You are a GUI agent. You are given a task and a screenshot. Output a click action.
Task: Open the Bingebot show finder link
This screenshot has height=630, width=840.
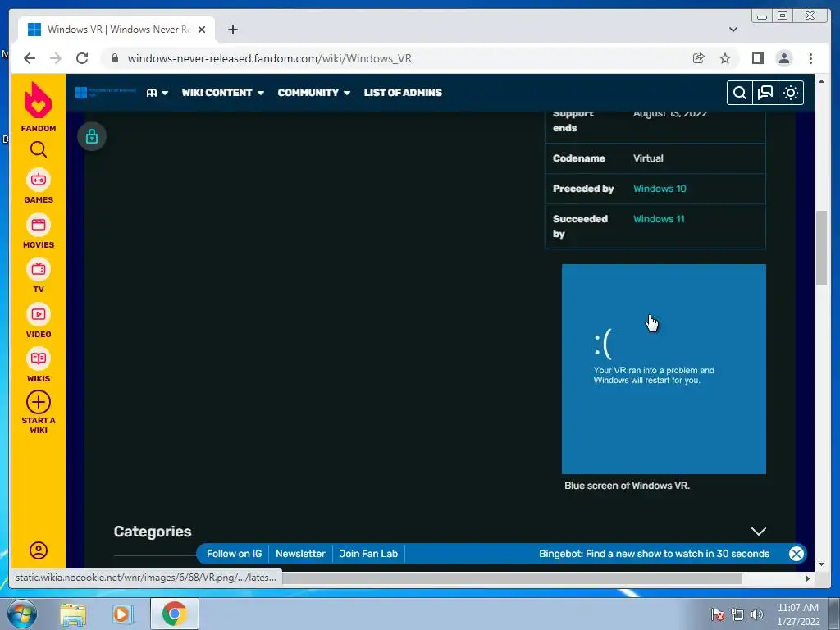(x=654, y=554)
